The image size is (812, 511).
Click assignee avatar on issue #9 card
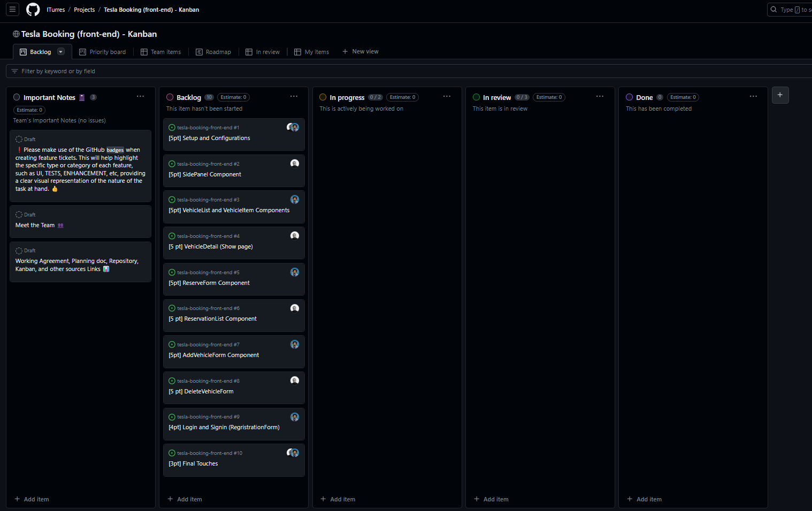coord(295,417)
